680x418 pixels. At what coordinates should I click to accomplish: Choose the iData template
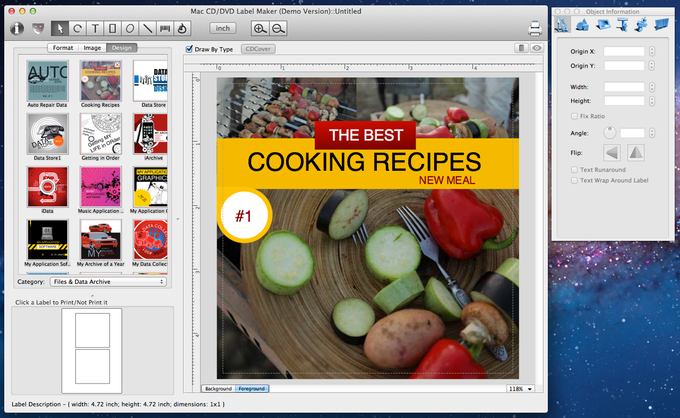point(47,187)
